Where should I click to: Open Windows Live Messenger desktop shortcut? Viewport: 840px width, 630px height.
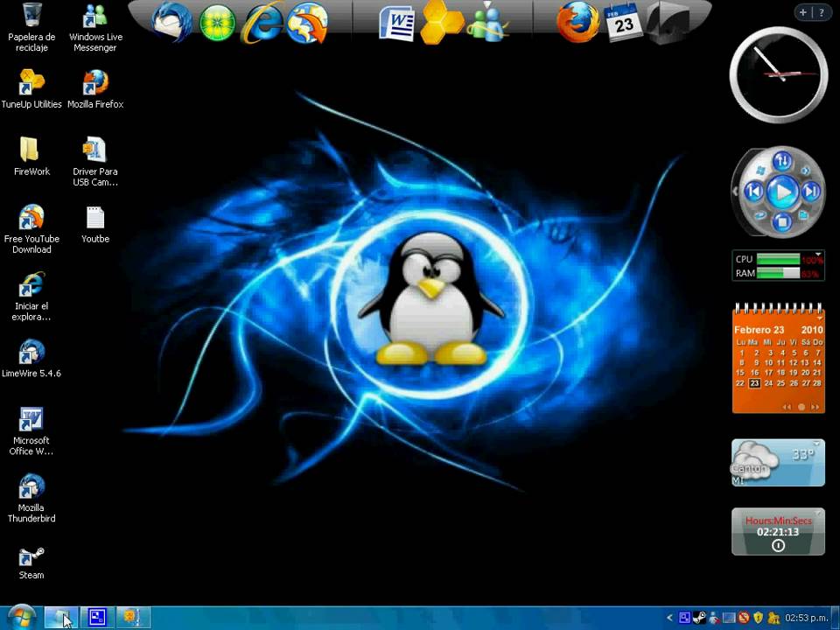click(x=95, y=27)
